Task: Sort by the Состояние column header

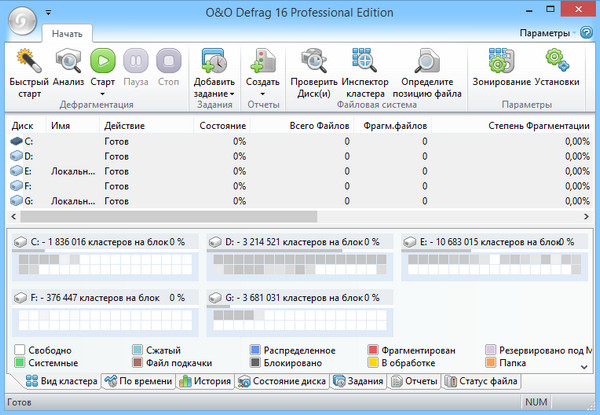Action: pyautogui.click(x=222, y=126)
